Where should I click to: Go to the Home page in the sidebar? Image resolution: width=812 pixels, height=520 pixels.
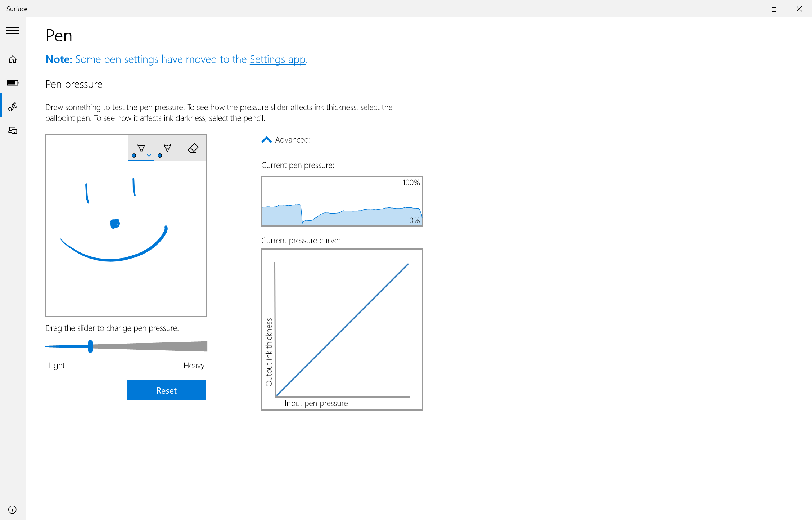click(x=13, y=59)
